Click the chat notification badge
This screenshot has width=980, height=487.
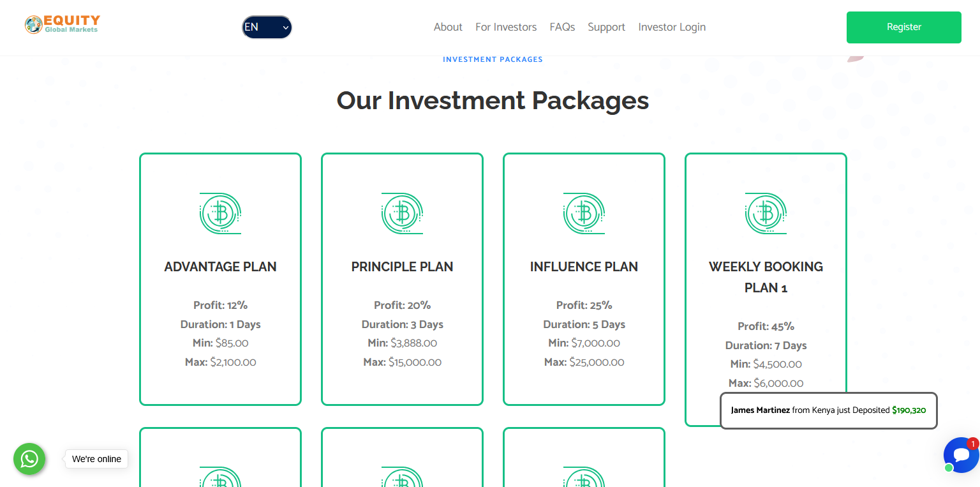coord(972,443)
